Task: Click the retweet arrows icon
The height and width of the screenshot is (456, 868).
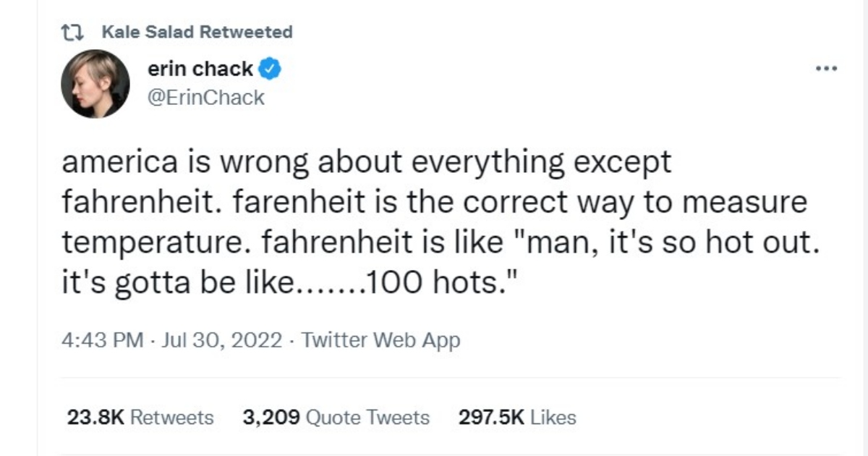Action: pos(72,32)
